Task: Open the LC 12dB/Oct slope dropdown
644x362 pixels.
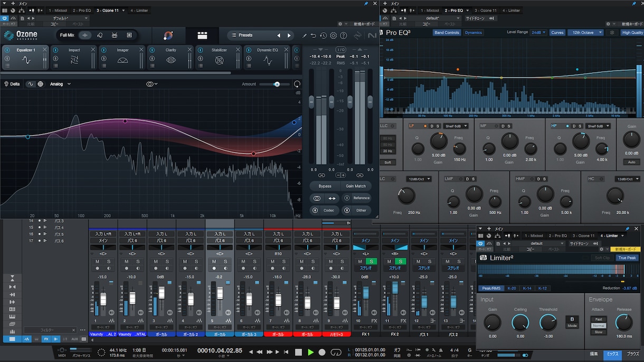Action: [419, 179]
